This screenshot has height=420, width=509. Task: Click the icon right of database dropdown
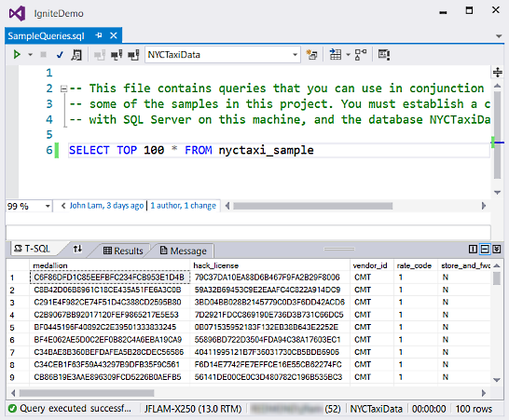(x=311, y=55)
